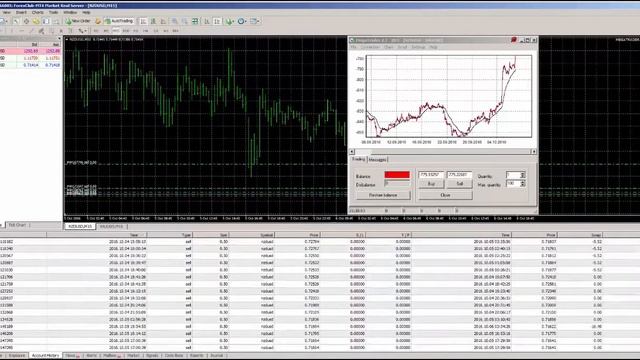Click the balance button under Disbalance
This screenshot has width=640, height=360.
point(383,195)
